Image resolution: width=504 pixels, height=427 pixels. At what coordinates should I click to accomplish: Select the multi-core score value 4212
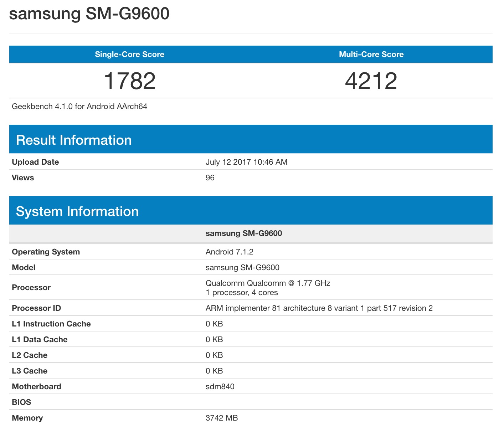(x=371, y=81)
